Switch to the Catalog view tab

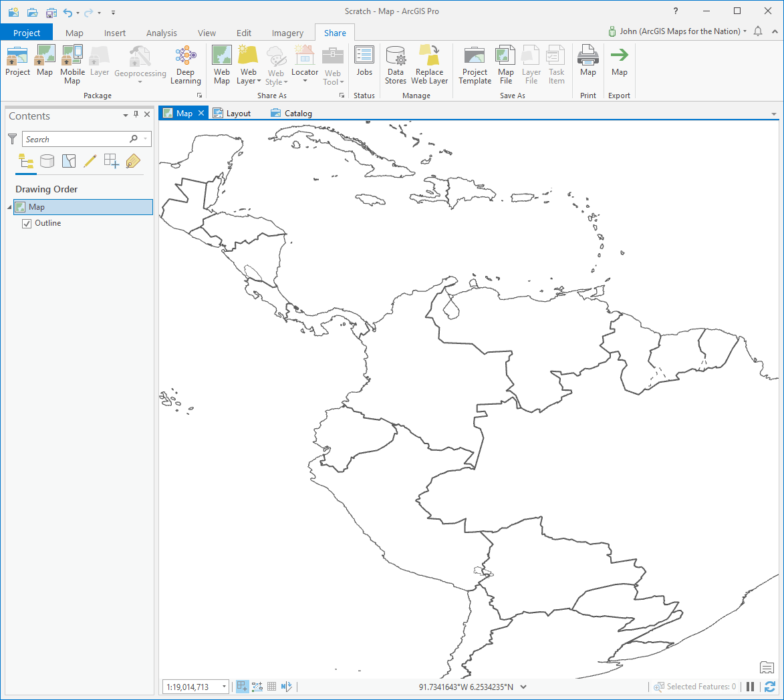point(291,114)
